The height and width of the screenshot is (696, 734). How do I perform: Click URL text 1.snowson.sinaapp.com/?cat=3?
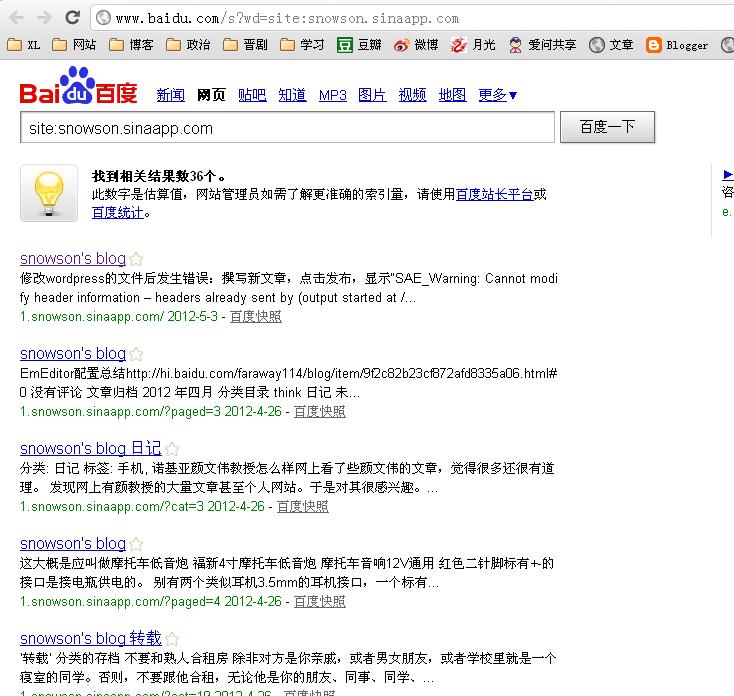(x=112, y=507)
